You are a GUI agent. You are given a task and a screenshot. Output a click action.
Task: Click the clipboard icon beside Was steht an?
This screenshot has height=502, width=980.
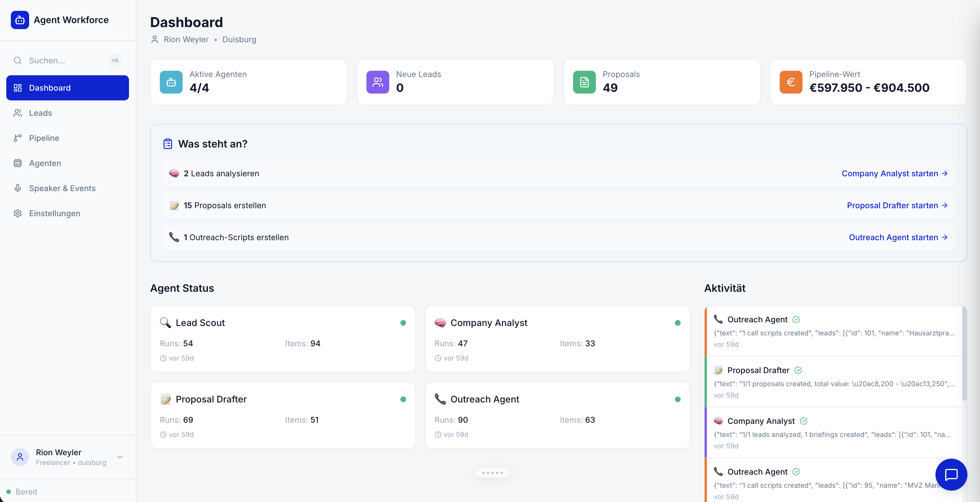coord(168,144)
